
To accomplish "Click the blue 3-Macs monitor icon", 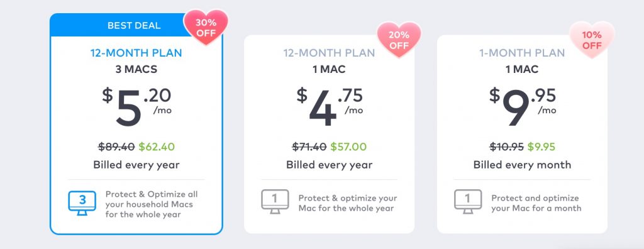I will click(x=82, y=202).
